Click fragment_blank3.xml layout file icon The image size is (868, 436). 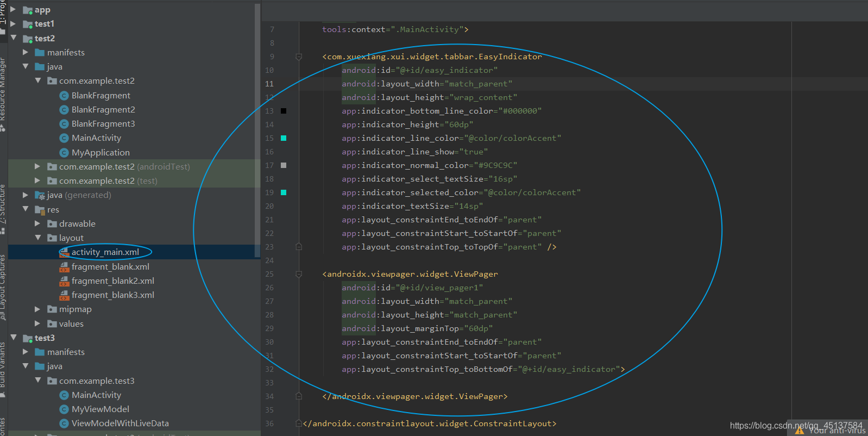[64, 295]
